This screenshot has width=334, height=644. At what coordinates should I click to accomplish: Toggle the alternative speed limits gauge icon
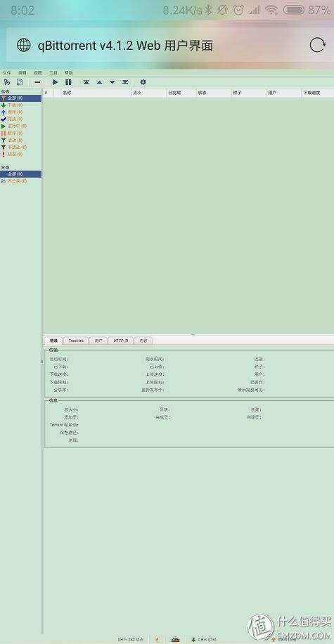click(175, 640)
